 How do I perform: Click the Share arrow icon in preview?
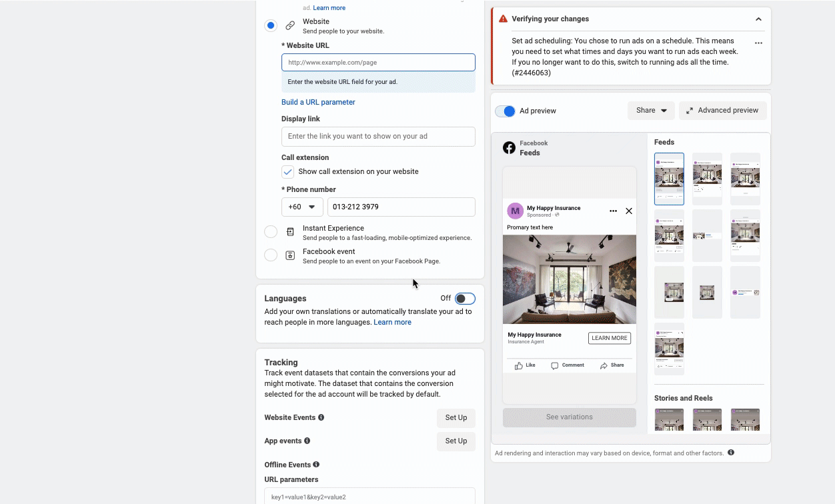pyautogui.click(x=604, y=365)
